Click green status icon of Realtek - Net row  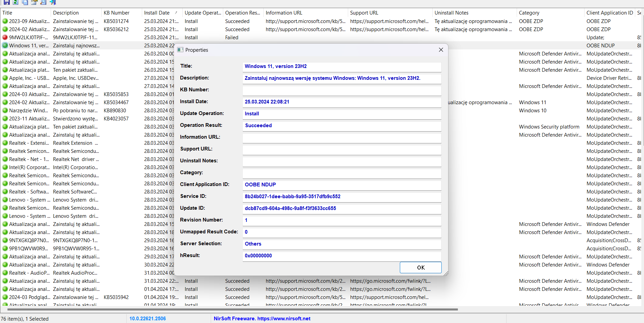5,159
